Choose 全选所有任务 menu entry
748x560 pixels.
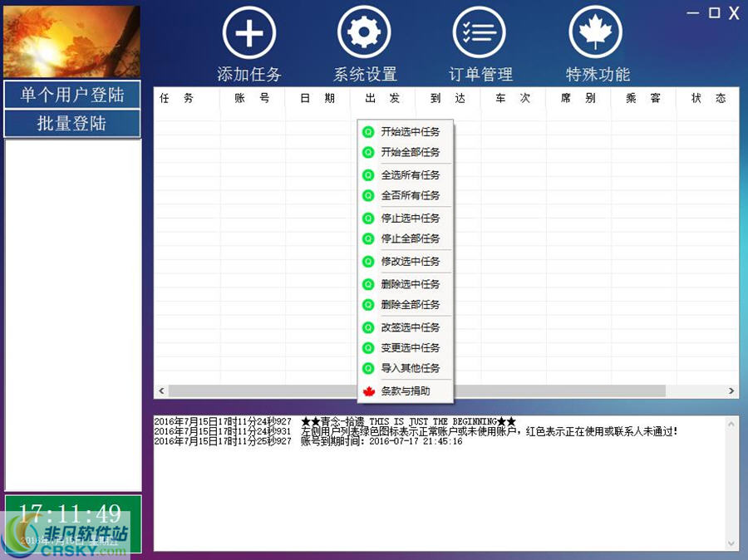[x=411, y=175]
